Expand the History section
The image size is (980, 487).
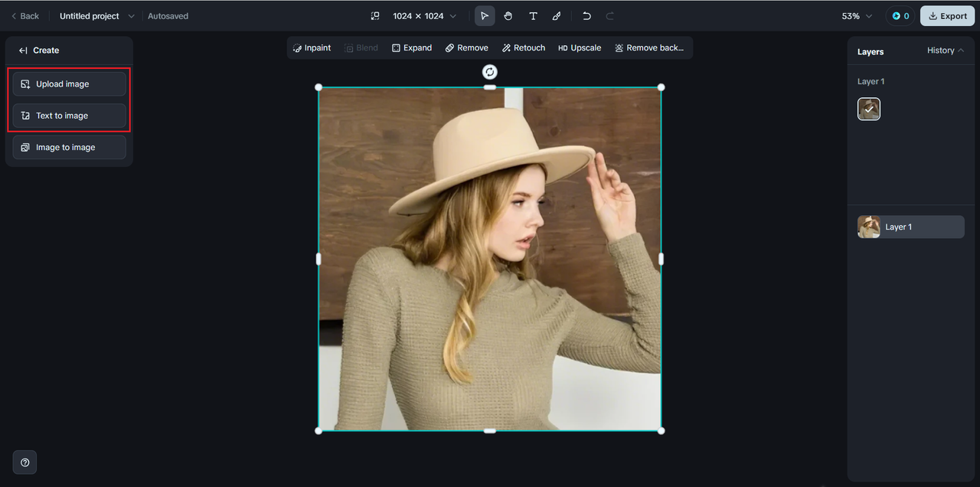pyautogui.click(x=946, y=51)
